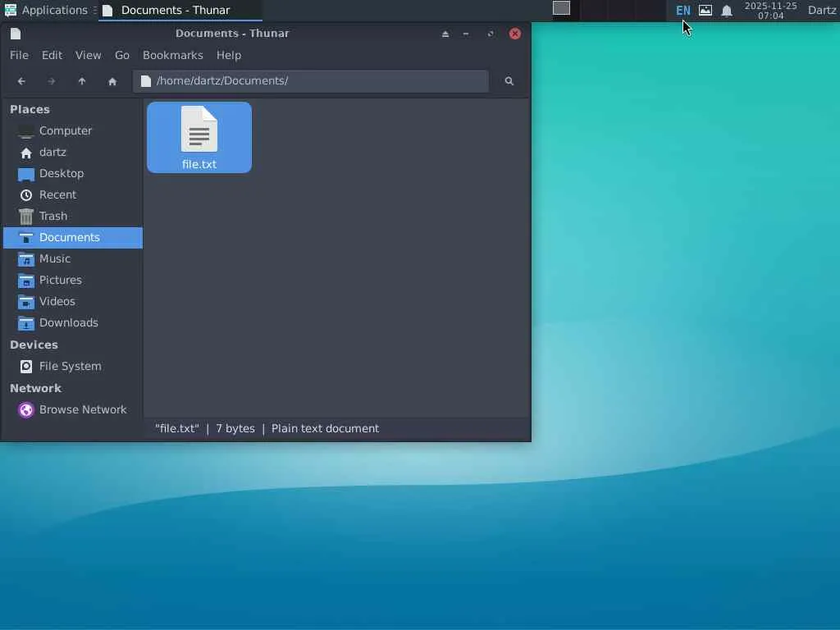This screenshot has width=840, height=630.
Task: Click the Devices heading in sidebar
Action: [34, 345]
